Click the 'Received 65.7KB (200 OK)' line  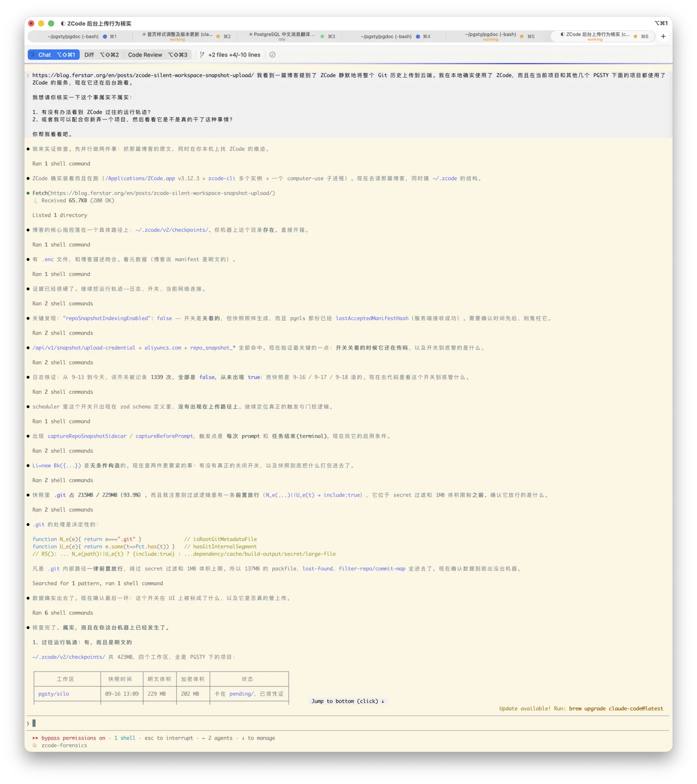(x=78, y=201)
